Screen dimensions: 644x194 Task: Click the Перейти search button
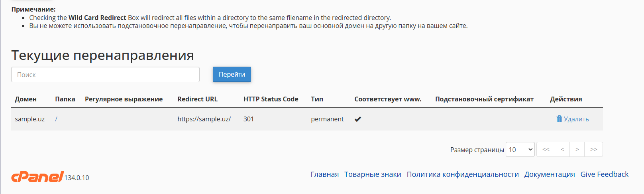tap(232, 74)
